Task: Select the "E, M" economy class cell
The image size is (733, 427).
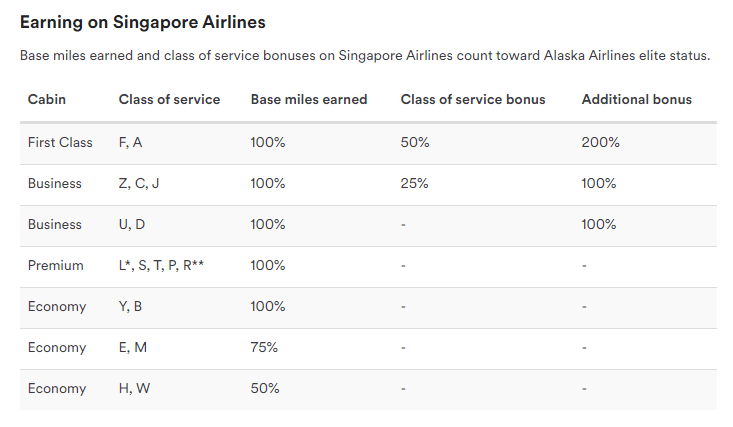Action: (x=131, y=348)
